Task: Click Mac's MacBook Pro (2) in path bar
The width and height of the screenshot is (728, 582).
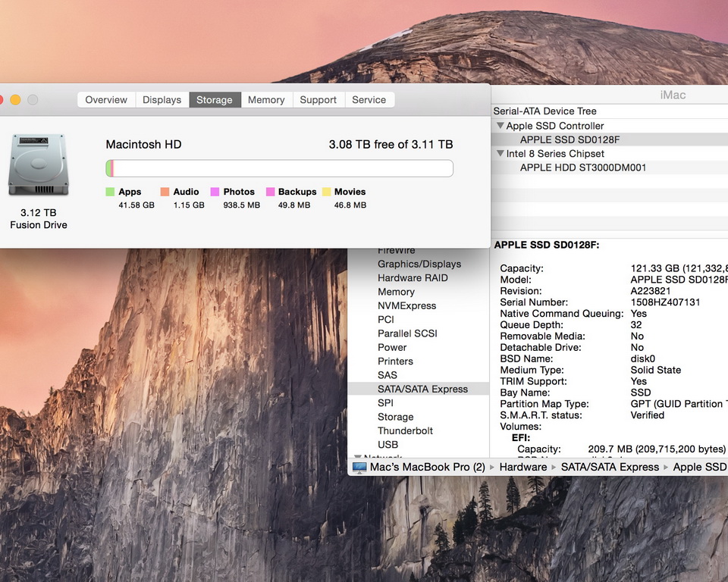Action: click(427, 468)
